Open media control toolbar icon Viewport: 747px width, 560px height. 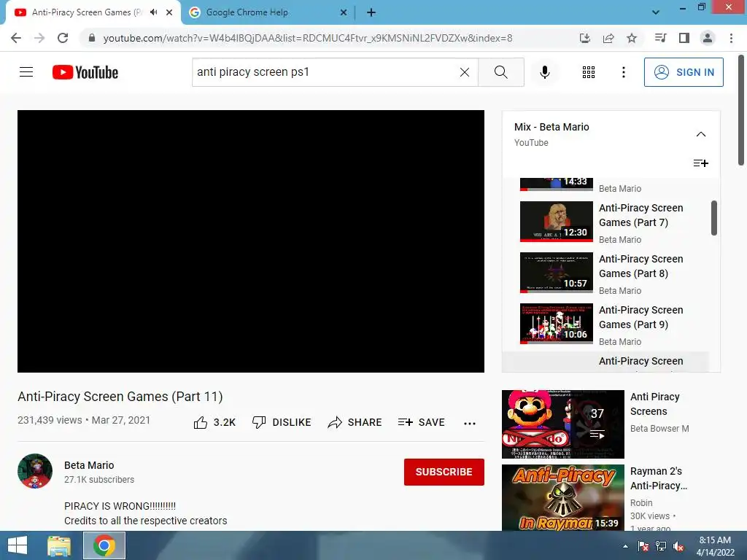pos(660,38)
